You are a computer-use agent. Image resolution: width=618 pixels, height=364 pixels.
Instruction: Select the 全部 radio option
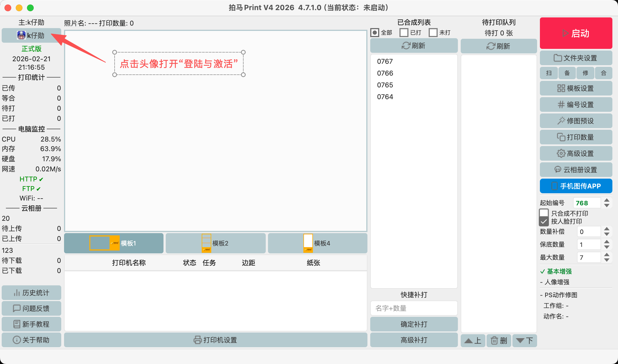[375, 33]
